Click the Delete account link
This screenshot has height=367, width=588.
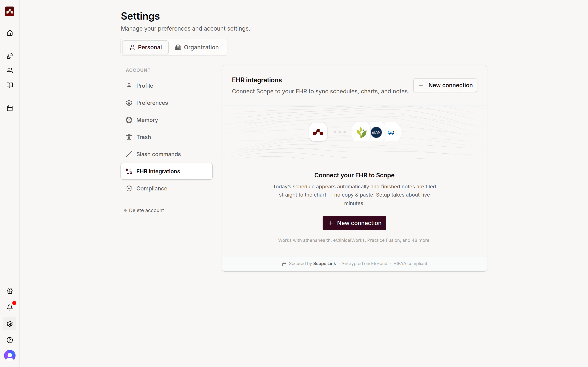click(146, 210)
